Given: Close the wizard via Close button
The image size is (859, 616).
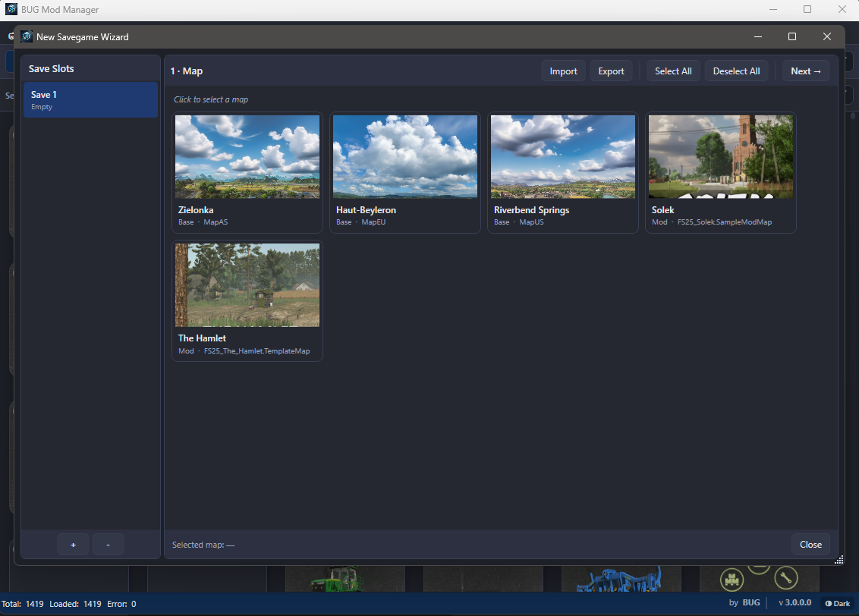Looking at the screenshot, I should (810, 544).
